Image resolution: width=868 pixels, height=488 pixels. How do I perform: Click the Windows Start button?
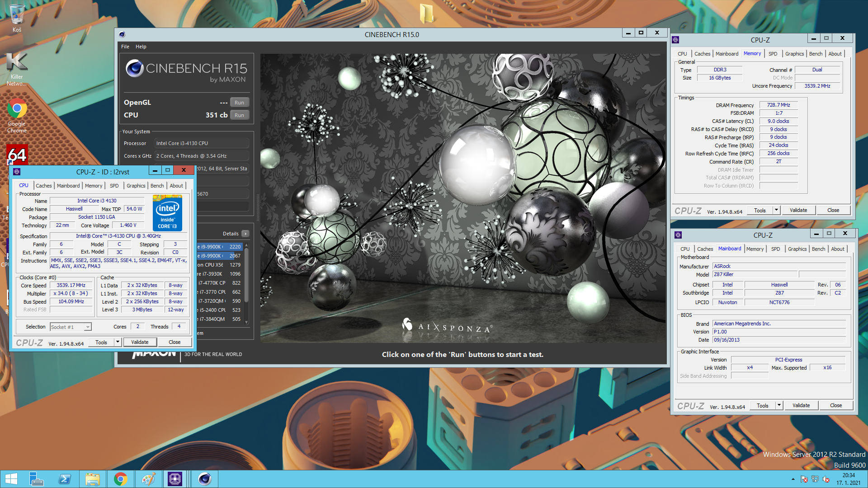(x=11, y=479)
